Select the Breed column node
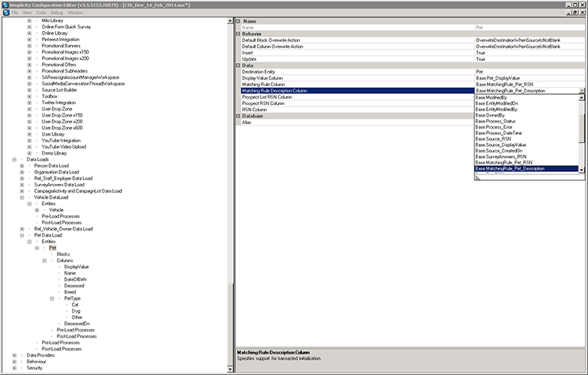588x375 pixels. (x=70, y=292)
